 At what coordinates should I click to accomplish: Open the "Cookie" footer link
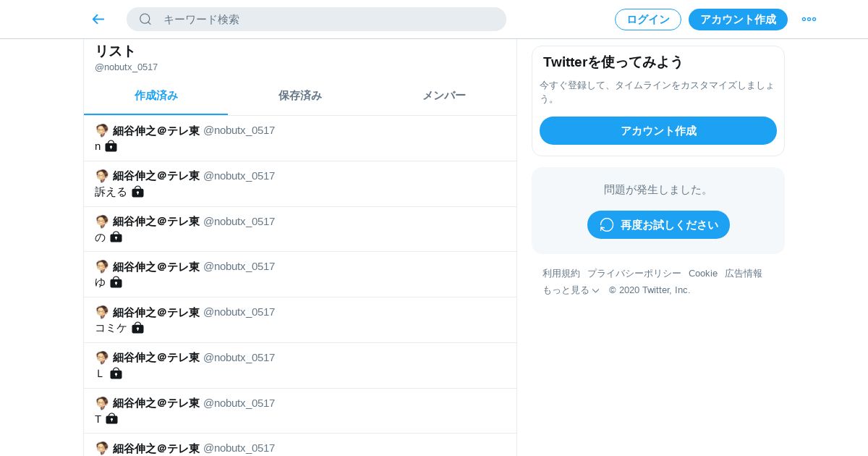click(703, 274)
